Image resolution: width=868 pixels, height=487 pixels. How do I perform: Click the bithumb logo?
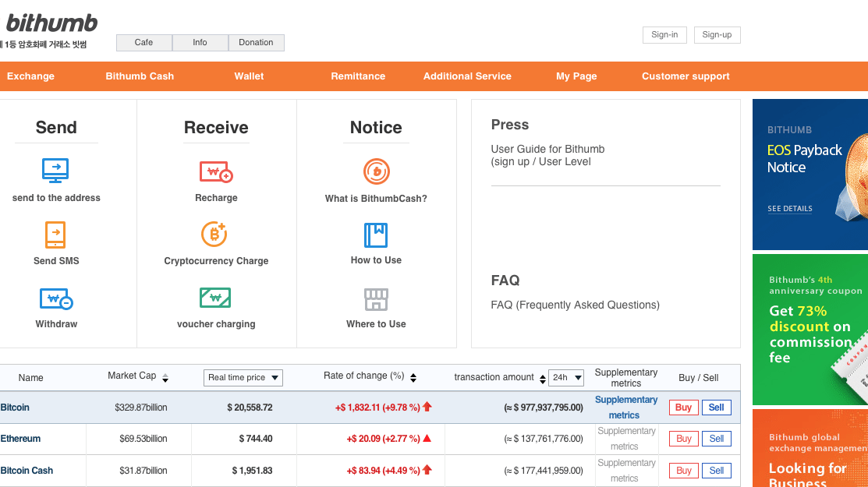coord(51,23)
